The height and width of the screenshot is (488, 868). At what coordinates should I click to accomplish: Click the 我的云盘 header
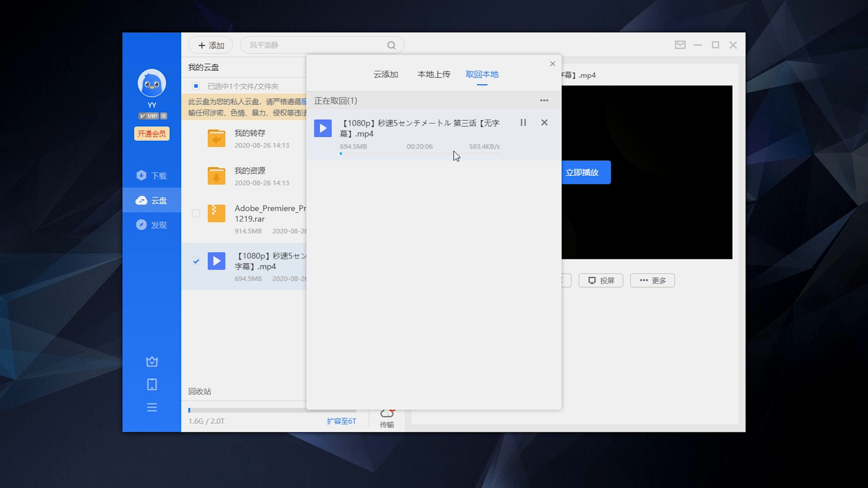(x=203, y=67)
